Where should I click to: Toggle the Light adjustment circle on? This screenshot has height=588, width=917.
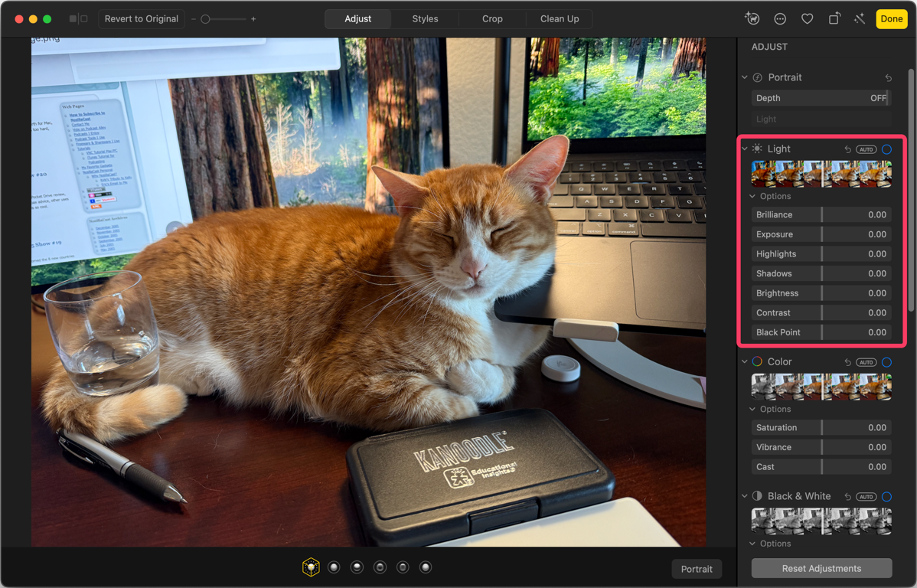pos(886,149)
